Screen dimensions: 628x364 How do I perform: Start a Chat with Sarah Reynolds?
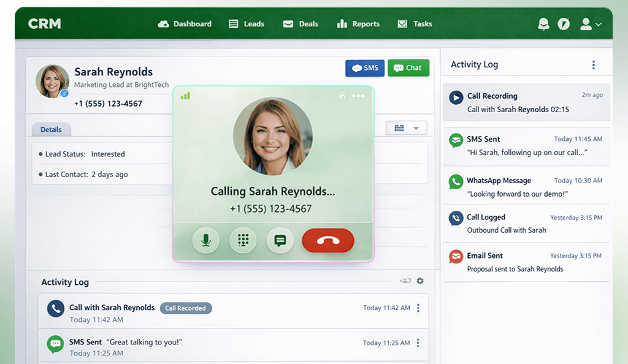[x=408, y=67]
